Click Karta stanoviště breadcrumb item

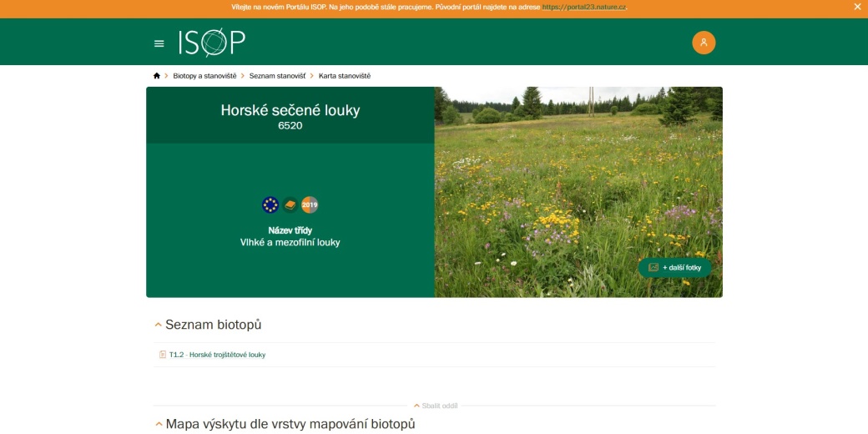point(344,76)
